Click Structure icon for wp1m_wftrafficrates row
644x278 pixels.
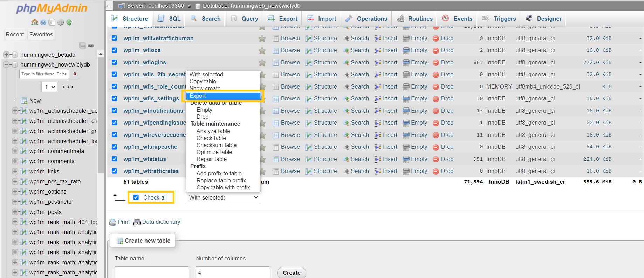(x=308, y=171)
